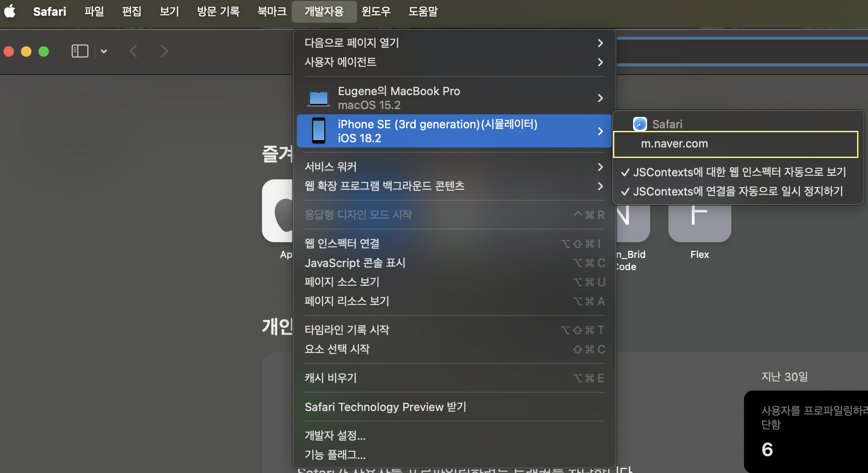Open the Apple menu icon

(10, 11)
